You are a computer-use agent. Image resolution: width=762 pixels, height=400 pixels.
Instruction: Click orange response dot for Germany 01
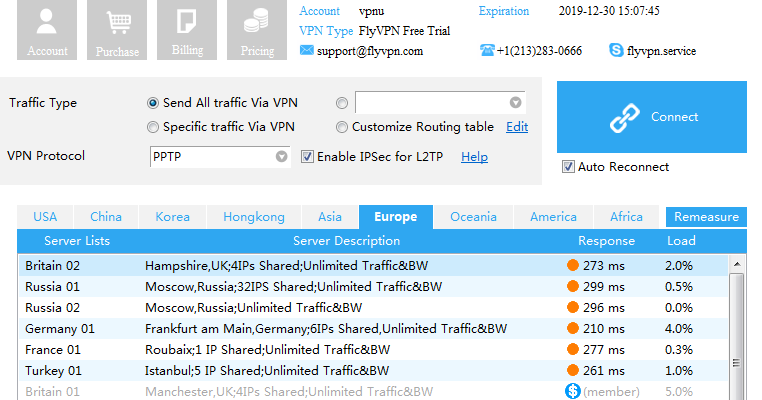click(573, 329)
